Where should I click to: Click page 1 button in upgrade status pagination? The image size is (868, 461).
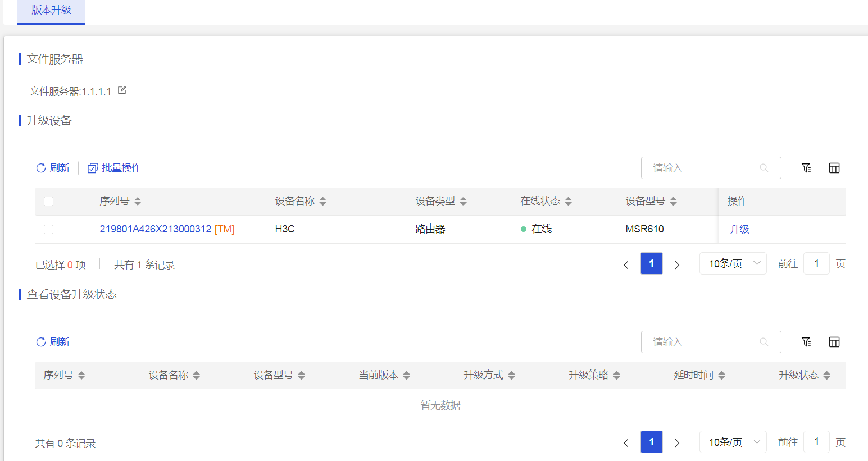coord(652,442)
